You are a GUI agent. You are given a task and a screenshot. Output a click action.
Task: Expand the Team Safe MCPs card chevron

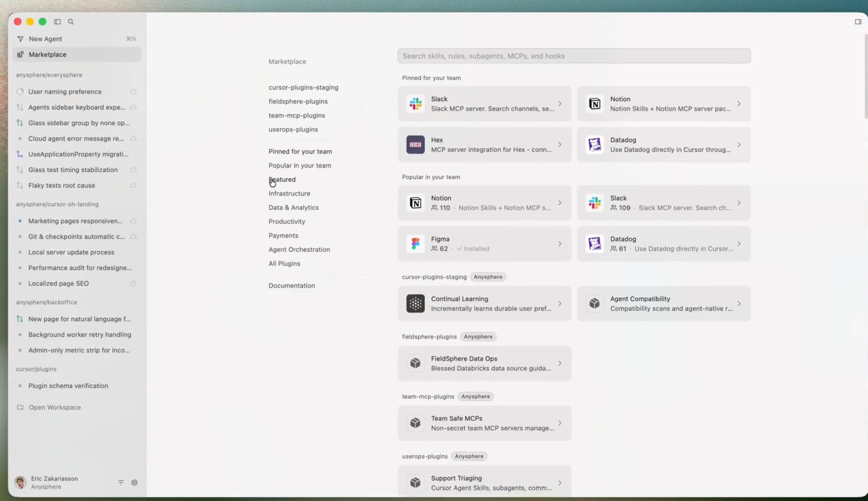pyautogui.click(x=560, y=423)
